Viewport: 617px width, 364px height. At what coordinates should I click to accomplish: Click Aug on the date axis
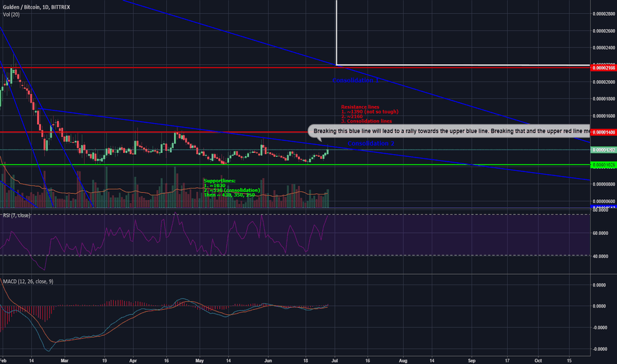tap(403, 361)
